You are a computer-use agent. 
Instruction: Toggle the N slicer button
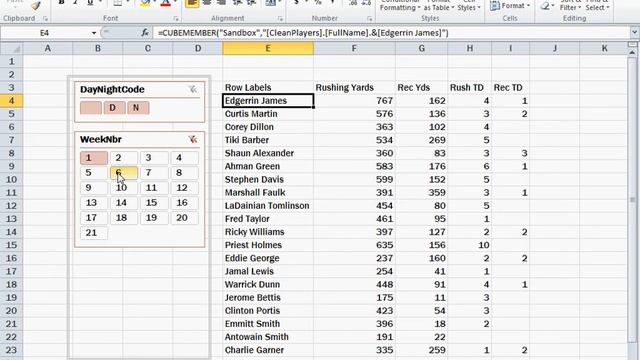coord(138,108)
